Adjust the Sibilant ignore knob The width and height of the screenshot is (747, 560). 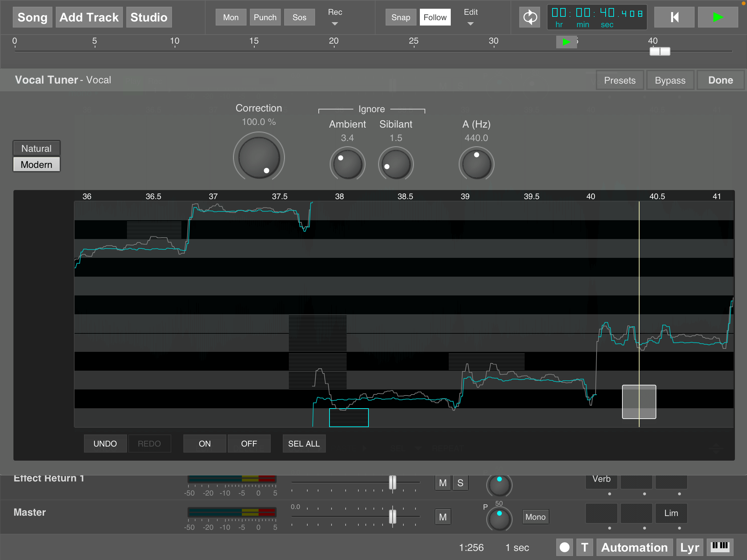pyautogui.click(x=396, y=164)
